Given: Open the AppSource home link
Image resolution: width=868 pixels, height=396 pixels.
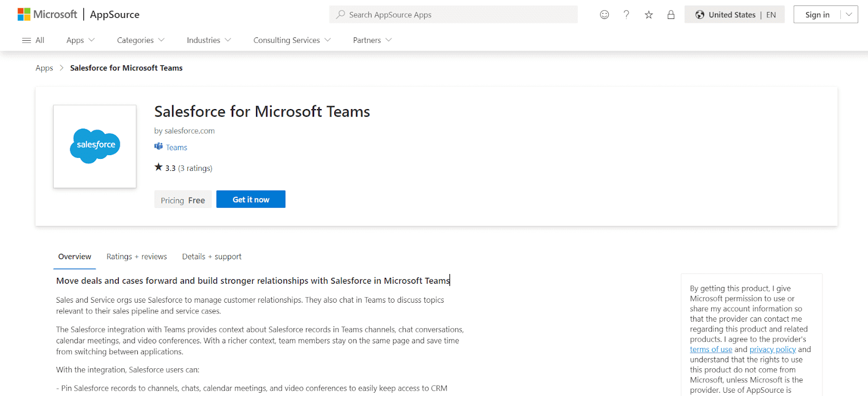Looking at the screenshot, I should point(114,15).
